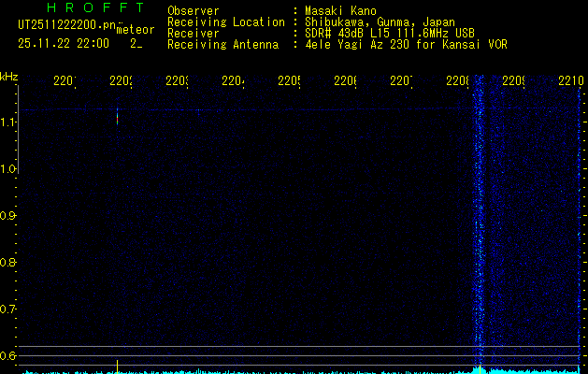Click the 1.0 kHz frequency label
The height and width of the screenshot is (374, 588).
[x=7, y=169]
